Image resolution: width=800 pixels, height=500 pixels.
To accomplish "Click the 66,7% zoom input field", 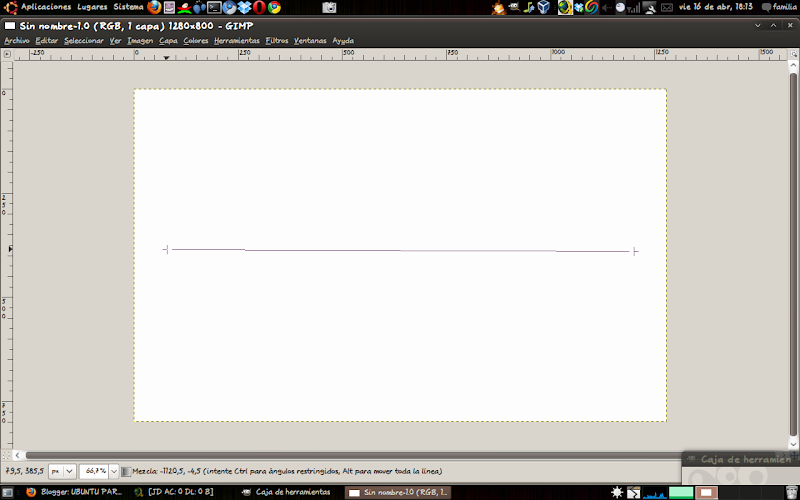I will 95,471.
